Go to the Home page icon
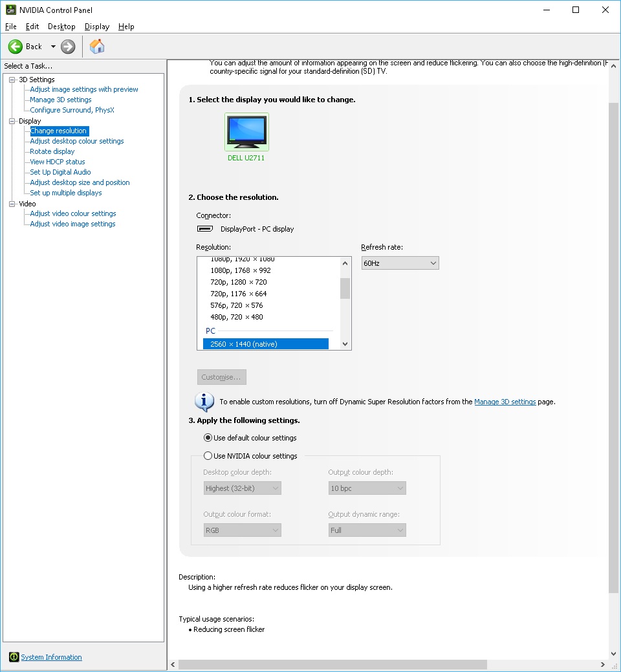This screenshot has width=621, height=672. tap(97, 47)
